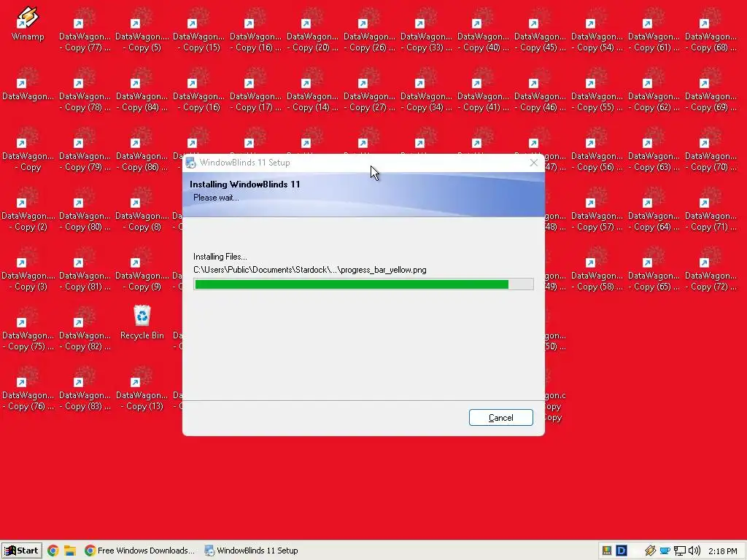Select the DataWagon Copy (68) shortcut
The width and height of the screenshot is (747, 560).
[x=711, y=31]
